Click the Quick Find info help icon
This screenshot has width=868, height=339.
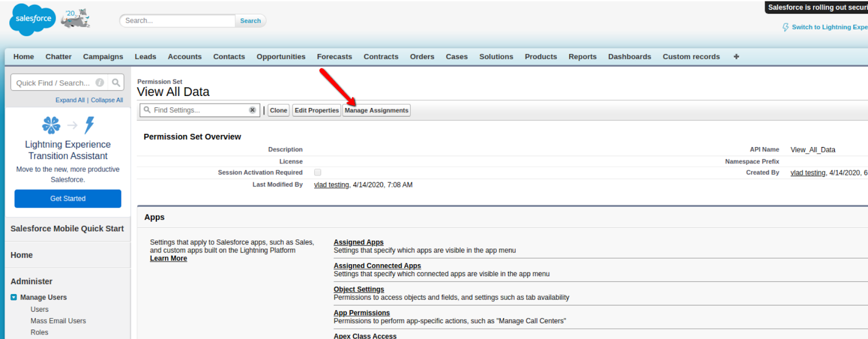pos(100,82)
